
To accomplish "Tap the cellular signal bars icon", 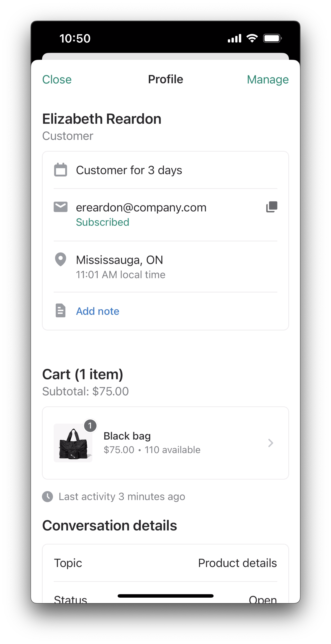I will point(234,38).
